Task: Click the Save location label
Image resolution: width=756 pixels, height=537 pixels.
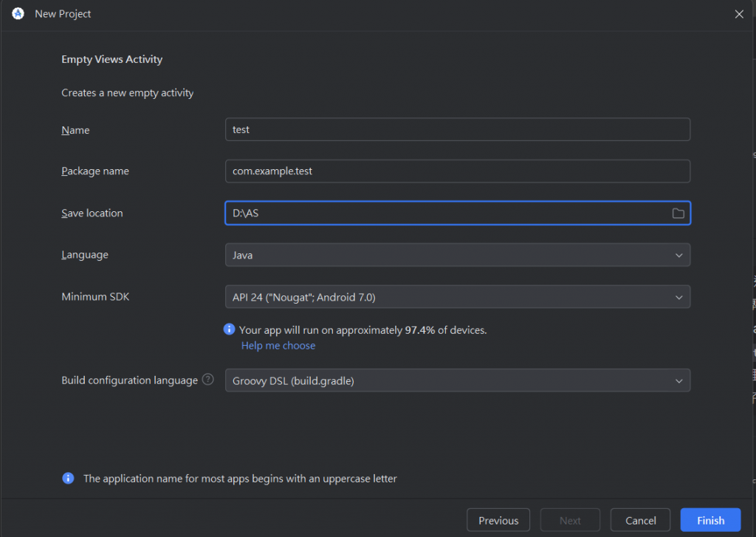Action: click(x=92, y=213)
